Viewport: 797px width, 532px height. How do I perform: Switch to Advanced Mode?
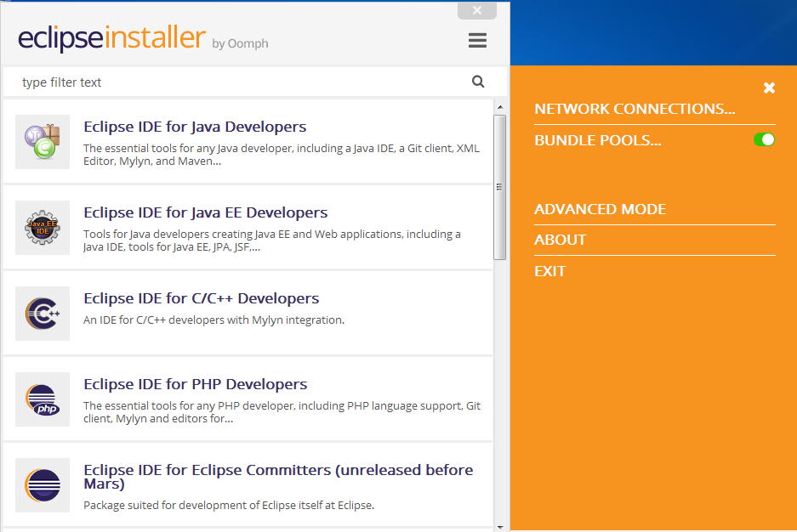[x=600, y=209]
